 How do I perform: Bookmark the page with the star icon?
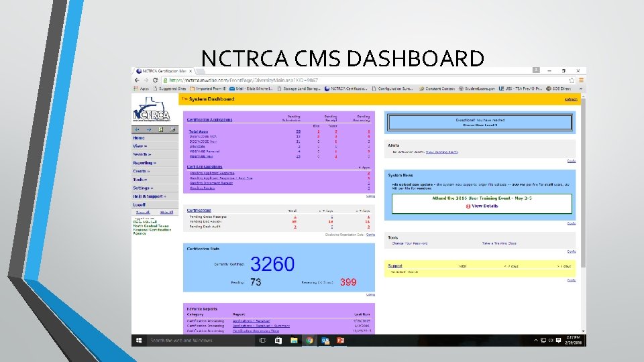click(572, 80)
